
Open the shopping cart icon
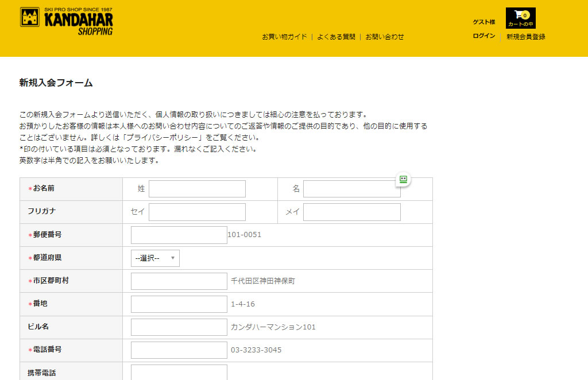(x=520, y=18)
